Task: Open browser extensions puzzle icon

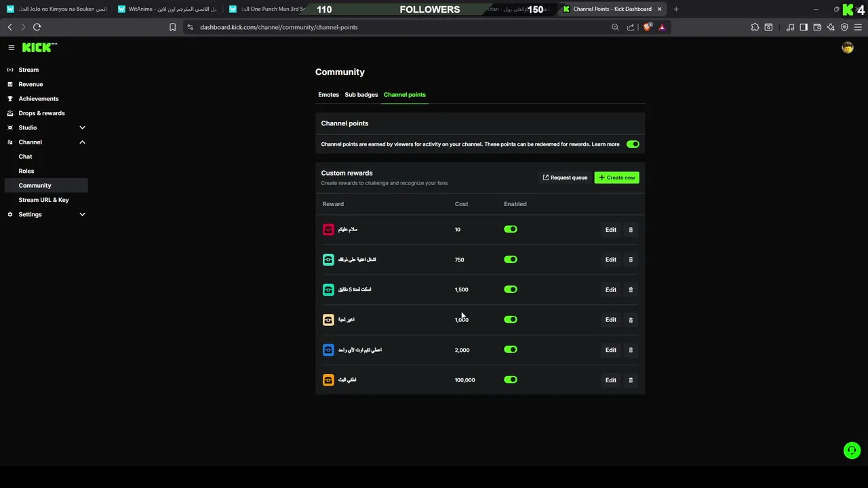Action: pyautogui.click(x=755, y=27)
